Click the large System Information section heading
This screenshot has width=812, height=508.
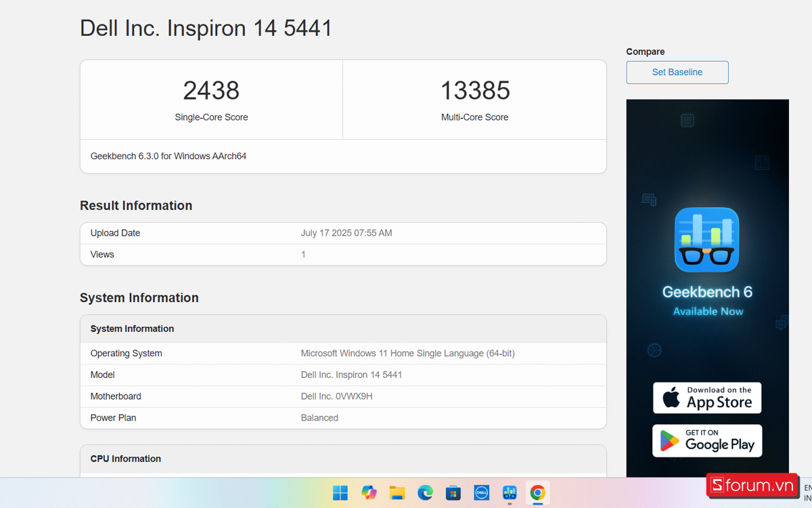[139, 297]
